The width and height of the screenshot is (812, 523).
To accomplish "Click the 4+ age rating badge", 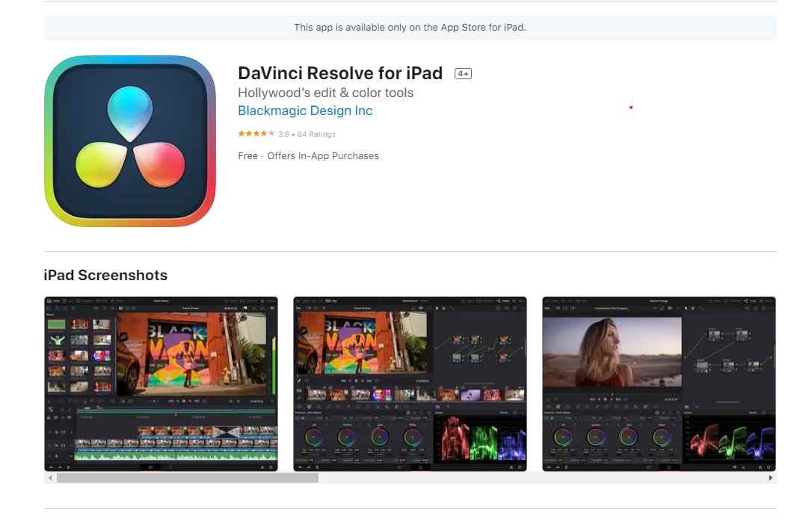I will [x=463, y=73].
